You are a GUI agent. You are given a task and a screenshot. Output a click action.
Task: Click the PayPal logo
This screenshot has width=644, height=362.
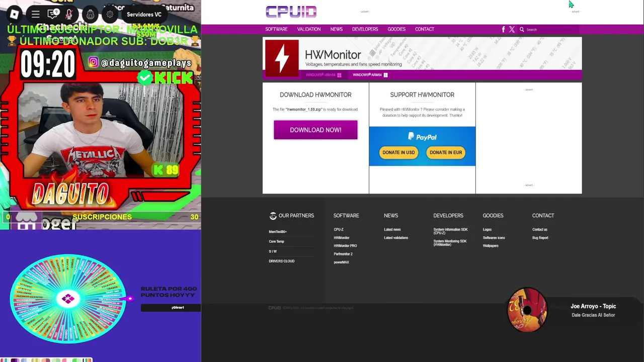click(x=422, y=137)
